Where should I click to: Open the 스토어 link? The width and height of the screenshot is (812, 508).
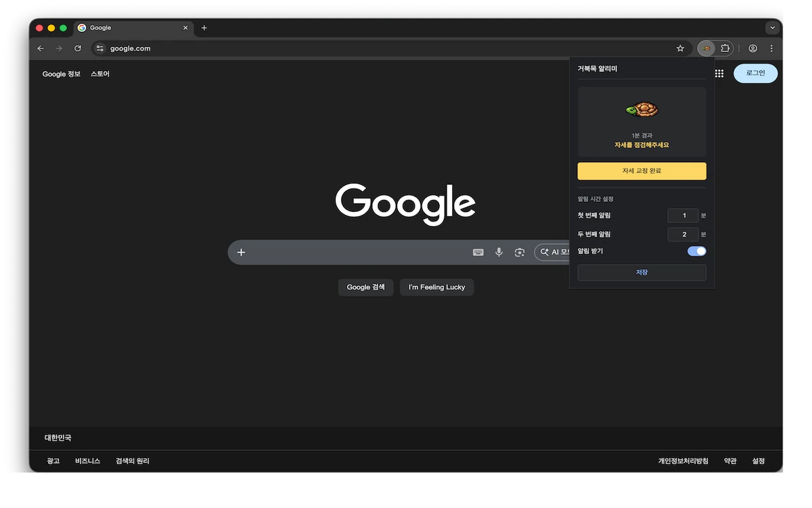tap(100, 74)
